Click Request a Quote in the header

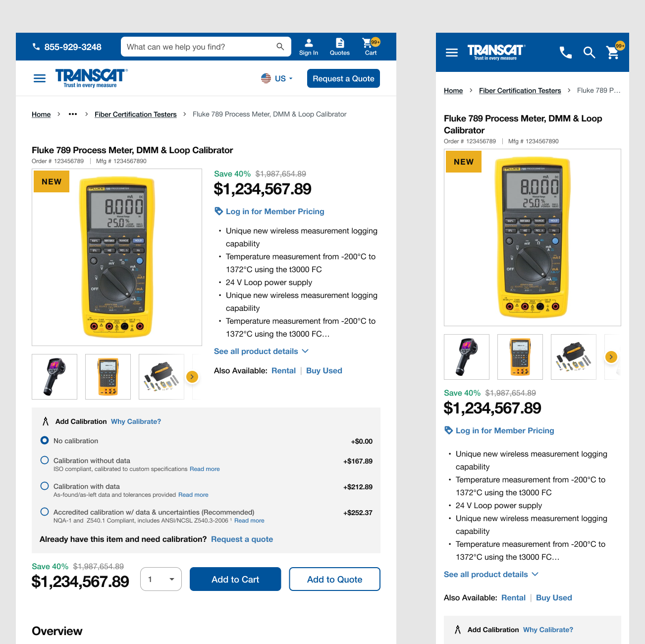tap(343, 78)
